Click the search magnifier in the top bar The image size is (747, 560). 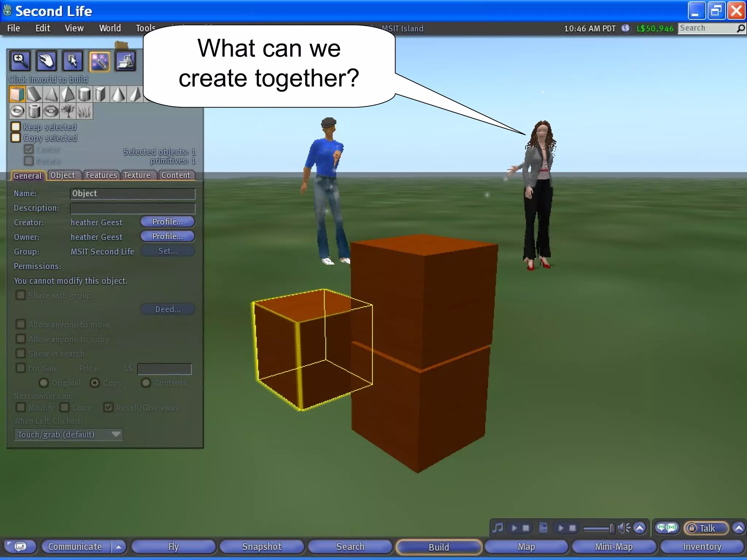pyautogui.click(x=741, y=28)
